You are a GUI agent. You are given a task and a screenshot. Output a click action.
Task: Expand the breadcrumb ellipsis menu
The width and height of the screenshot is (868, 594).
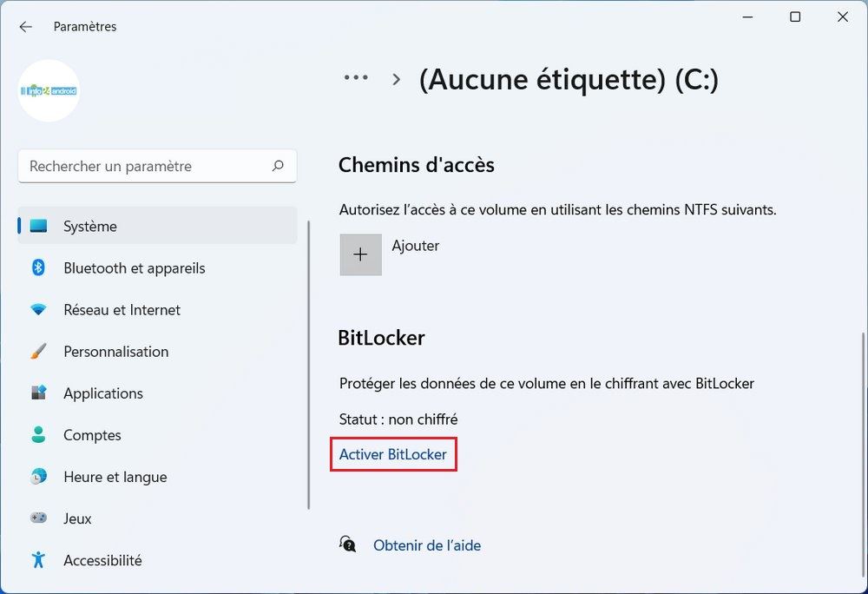(356, 78)
